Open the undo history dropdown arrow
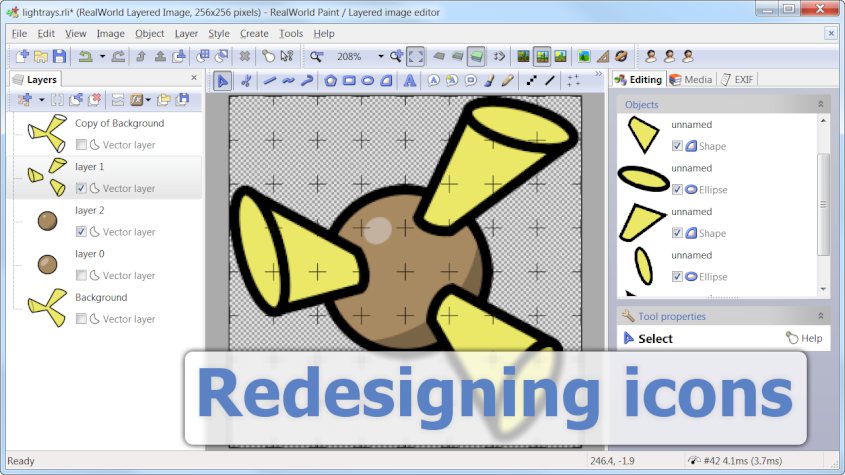 102,56
